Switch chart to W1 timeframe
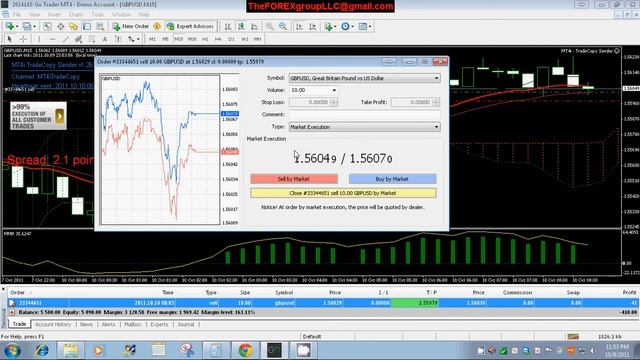 [244, 39]
